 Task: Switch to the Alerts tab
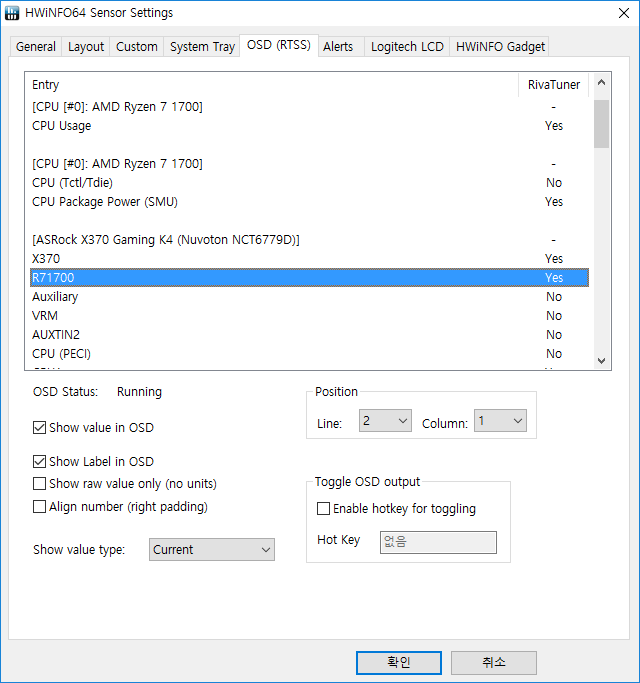click(338, 47)
